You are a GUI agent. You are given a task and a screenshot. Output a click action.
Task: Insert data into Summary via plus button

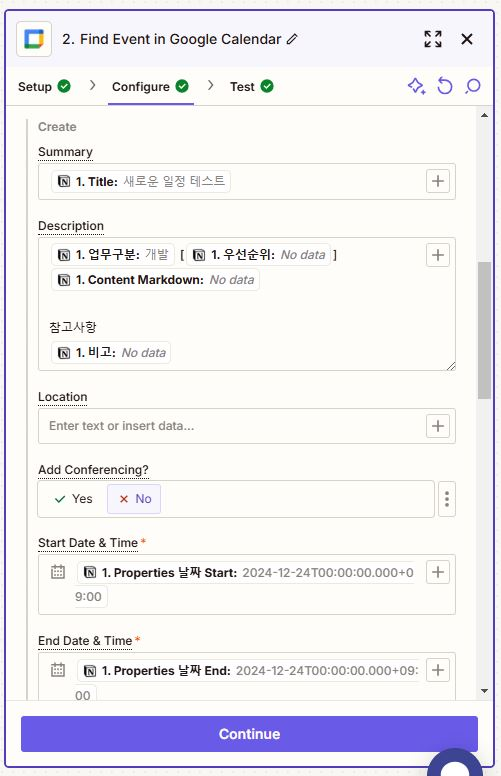point(438,181)
